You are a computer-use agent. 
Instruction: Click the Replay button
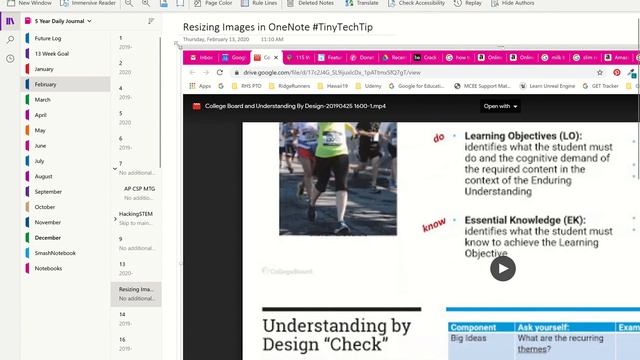tap(468, 3)
